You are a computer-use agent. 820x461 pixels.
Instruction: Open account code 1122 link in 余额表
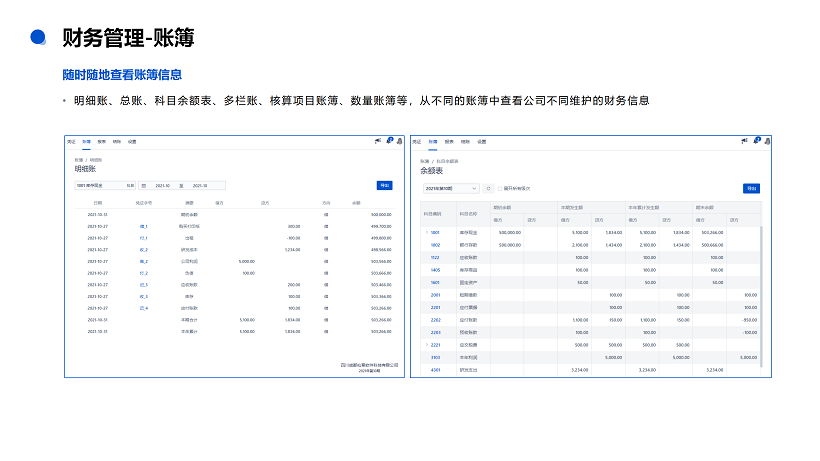click(x=435, y=258)
